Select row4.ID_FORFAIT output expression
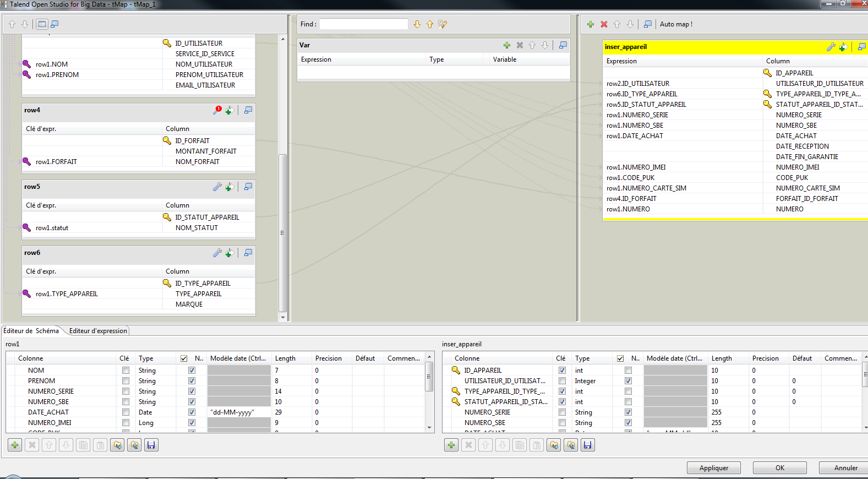Viewport: 868px width, 479px height. 631,199
